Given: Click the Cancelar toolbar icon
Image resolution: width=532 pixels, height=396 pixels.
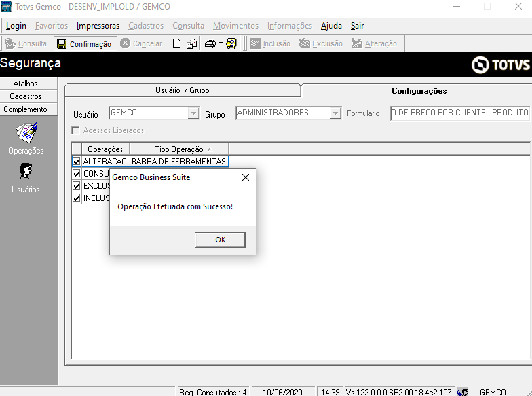Looking at the screenshot, I should click(x=125, y=43).
